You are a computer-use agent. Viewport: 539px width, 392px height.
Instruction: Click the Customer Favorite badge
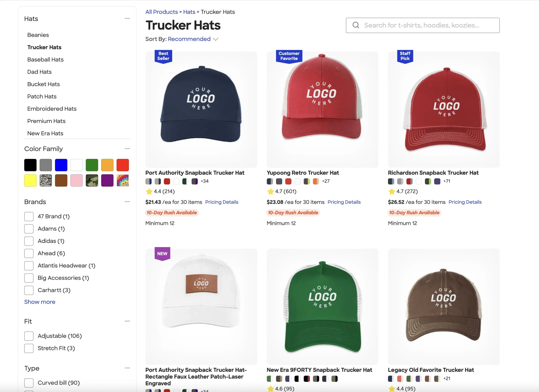289,56
